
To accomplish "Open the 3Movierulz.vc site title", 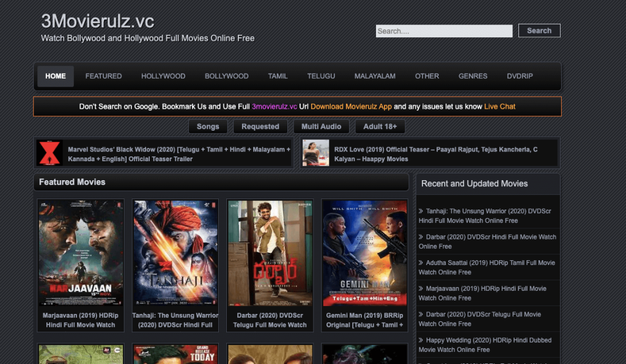I will coord(97,21).
